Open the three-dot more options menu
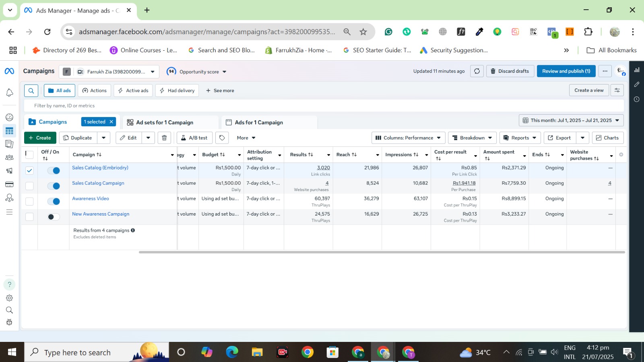This screenshot has height=362, width=644. 605,71
